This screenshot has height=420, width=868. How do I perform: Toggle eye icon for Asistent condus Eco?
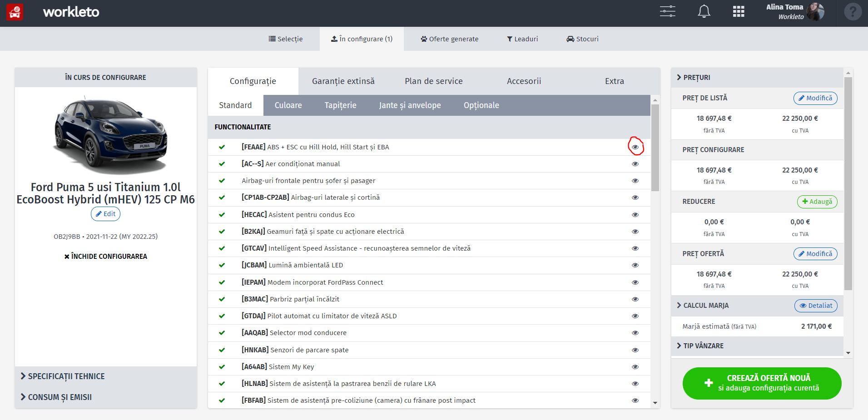click(x=635, y=215)
